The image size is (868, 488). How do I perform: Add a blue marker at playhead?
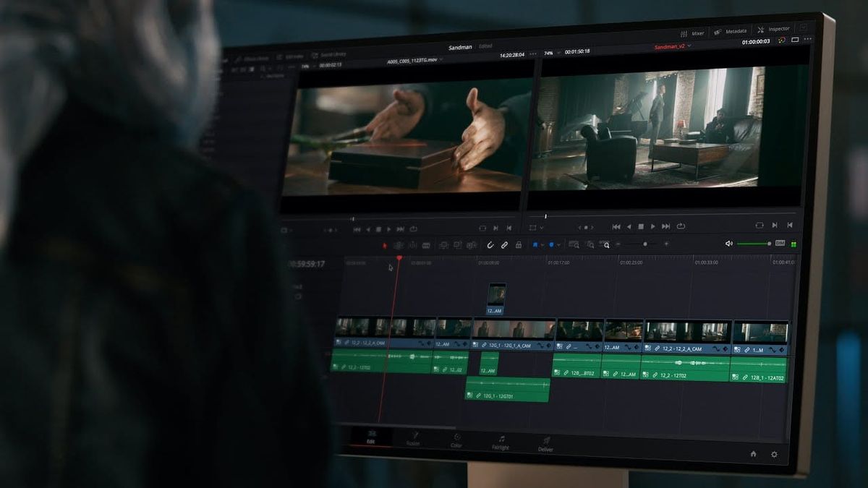[551, 245]
